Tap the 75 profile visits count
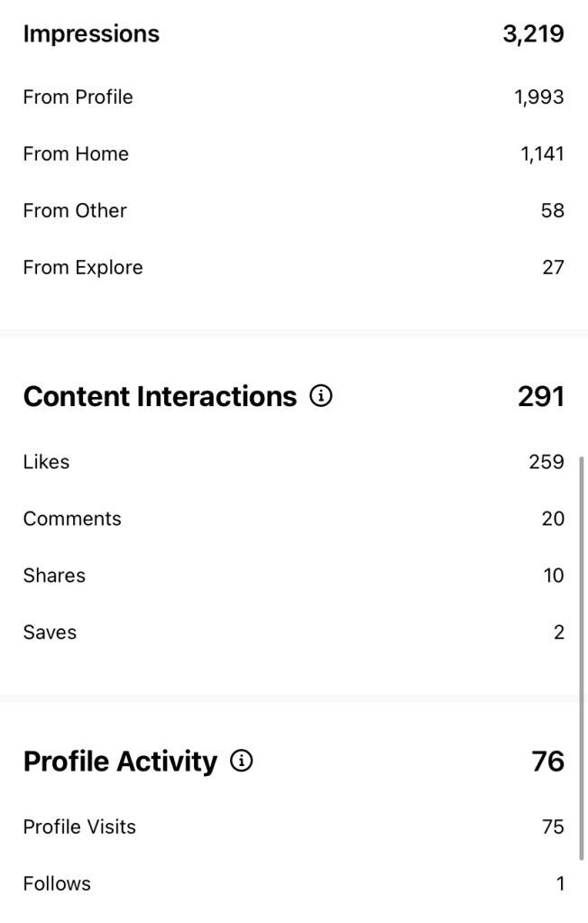588x923 pixels. coord(553,826)
